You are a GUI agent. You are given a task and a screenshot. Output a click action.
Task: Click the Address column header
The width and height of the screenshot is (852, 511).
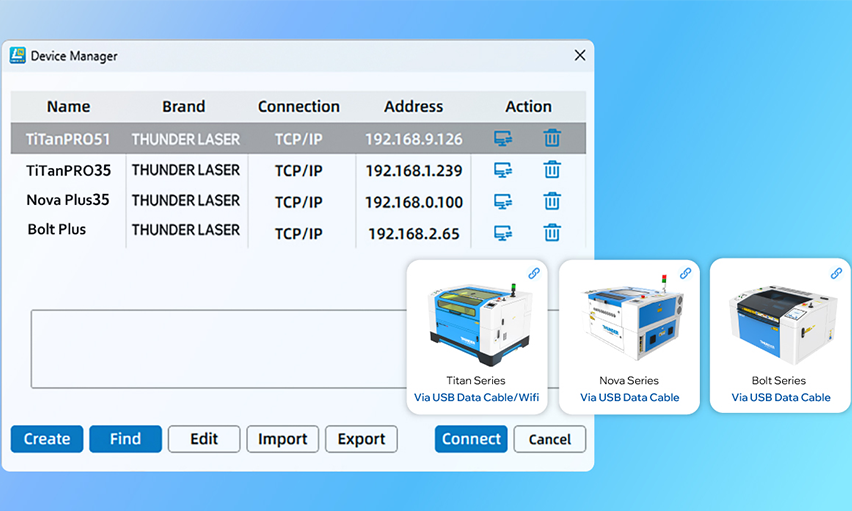pyautogui.click(x=414, y=107)
